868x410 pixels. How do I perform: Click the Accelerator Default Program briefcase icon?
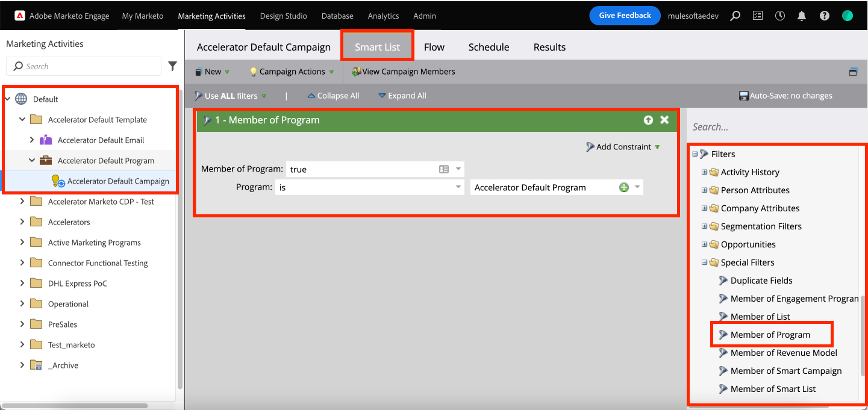coord(46,161)
